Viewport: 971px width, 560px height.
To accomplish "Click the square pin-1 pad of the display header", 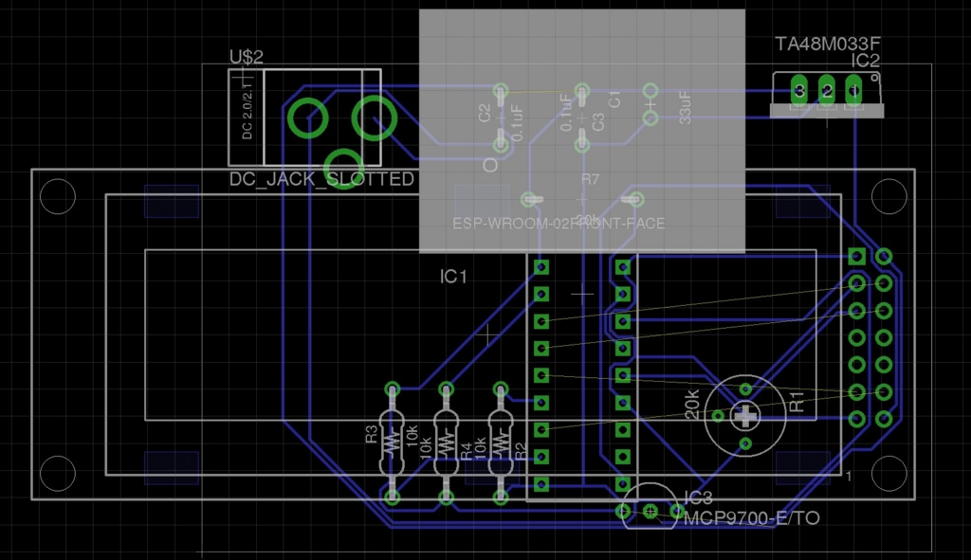I will [x=856, y=256].
